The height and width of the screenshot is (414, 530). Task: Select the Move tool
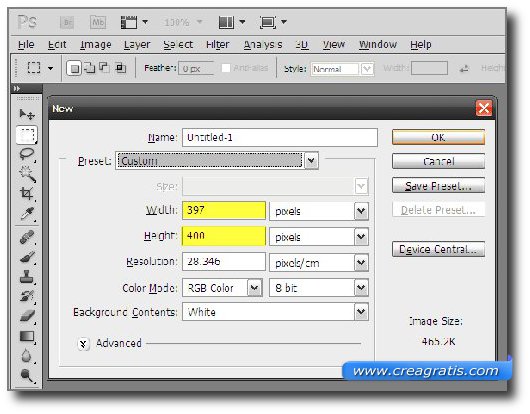[x=27, y=114]
